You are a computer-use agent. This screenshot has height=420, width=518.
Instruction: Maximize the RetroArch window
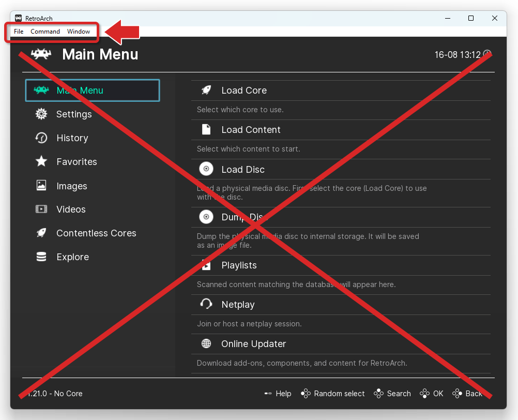click(471, 18)
